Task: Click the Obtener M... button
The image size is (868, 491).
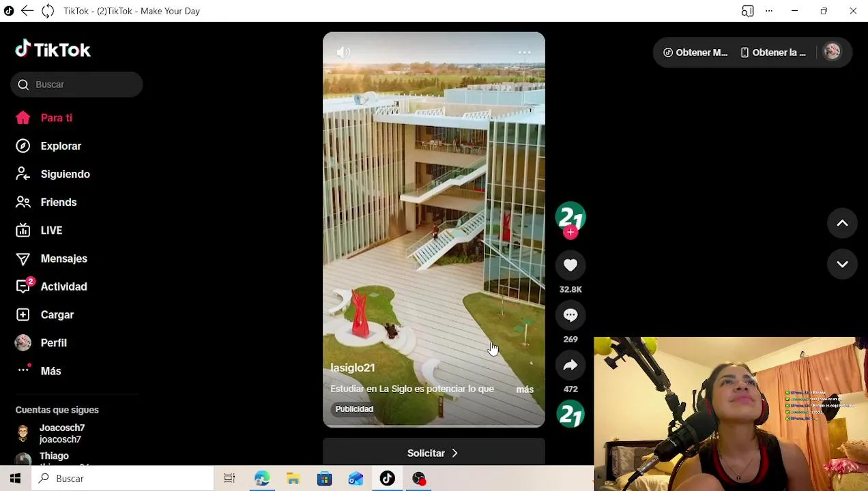Action: [x=695, y=53]
